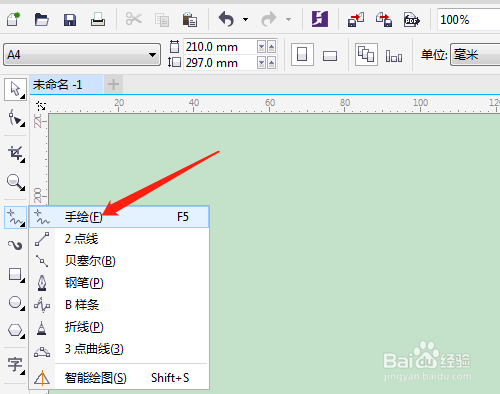The image size is (500, 394).
Task: Open the A4 page size dropdown
Action: (x=82, y=54)
